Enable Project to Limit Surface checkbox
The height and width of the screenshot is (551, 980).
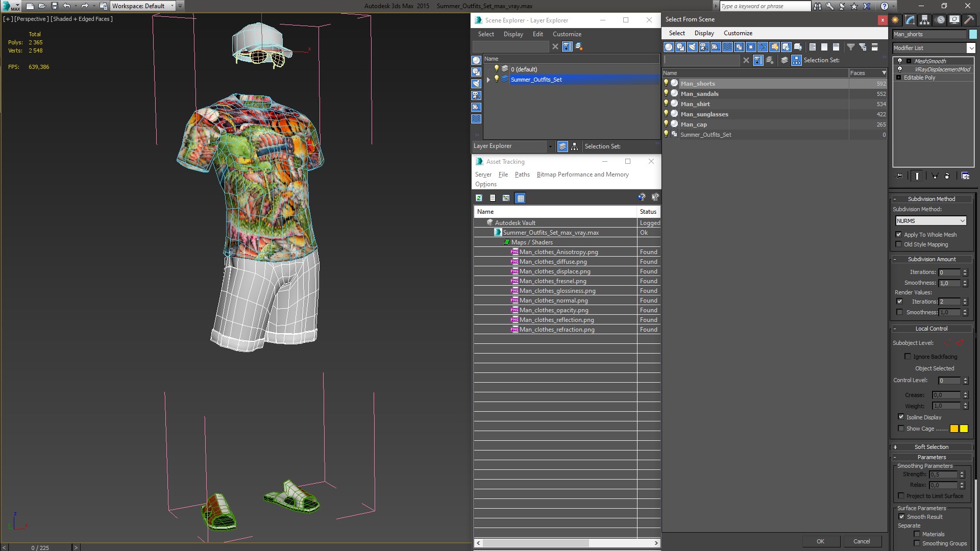901,496
